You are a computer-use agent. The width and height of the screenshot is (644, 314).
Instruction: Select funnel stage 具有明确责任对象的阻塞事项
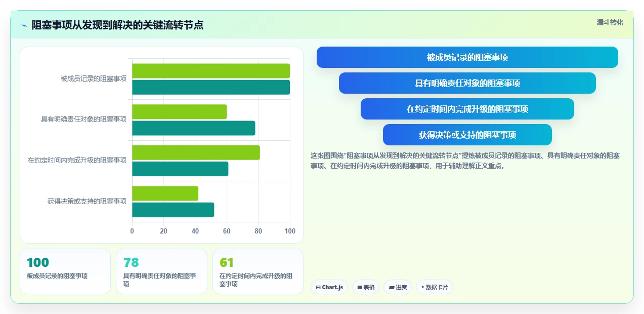click(x=467, y=83)
